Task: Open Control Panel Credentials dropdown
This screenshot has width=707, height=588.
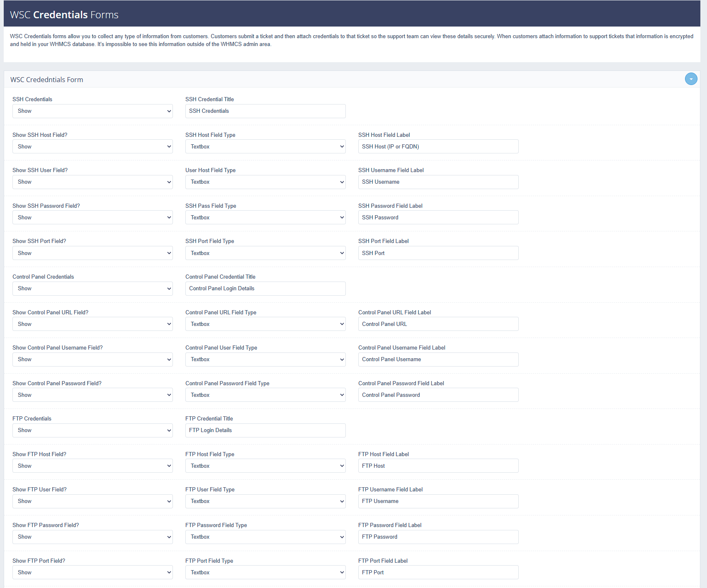Action: 92,289
